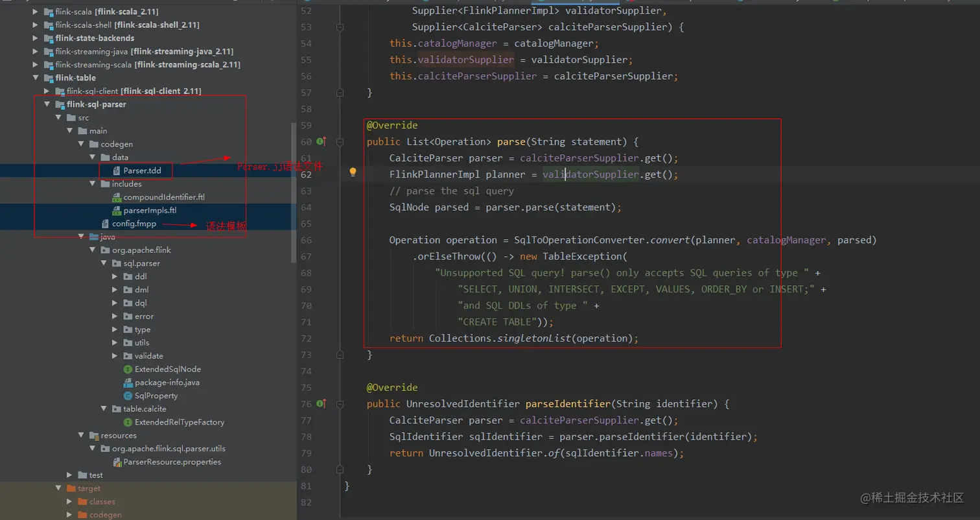Screen dimensions: 980x520
Task: Collapse the target folder
Action: pyautogui.click(x=58, y=488)
